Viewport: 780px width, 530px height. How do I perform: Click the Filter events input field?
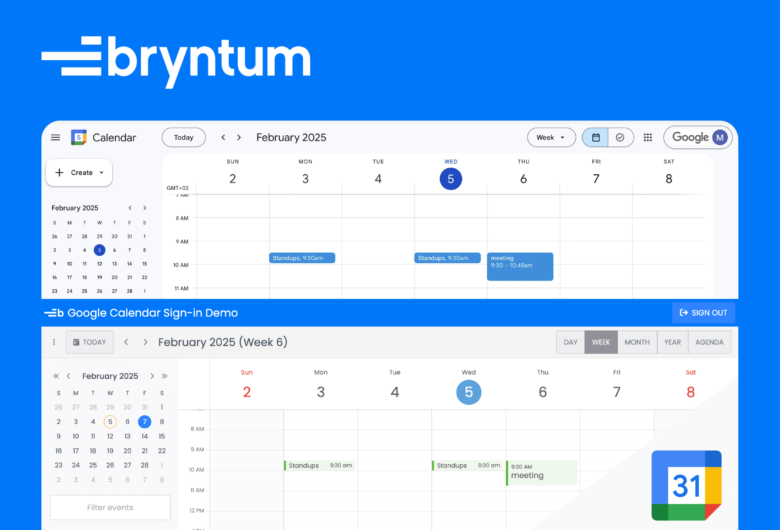pos(110,508)
